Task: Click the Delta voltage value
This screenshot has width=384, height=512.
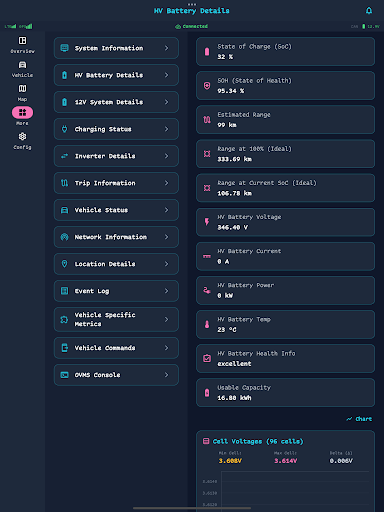Action: 341,461
